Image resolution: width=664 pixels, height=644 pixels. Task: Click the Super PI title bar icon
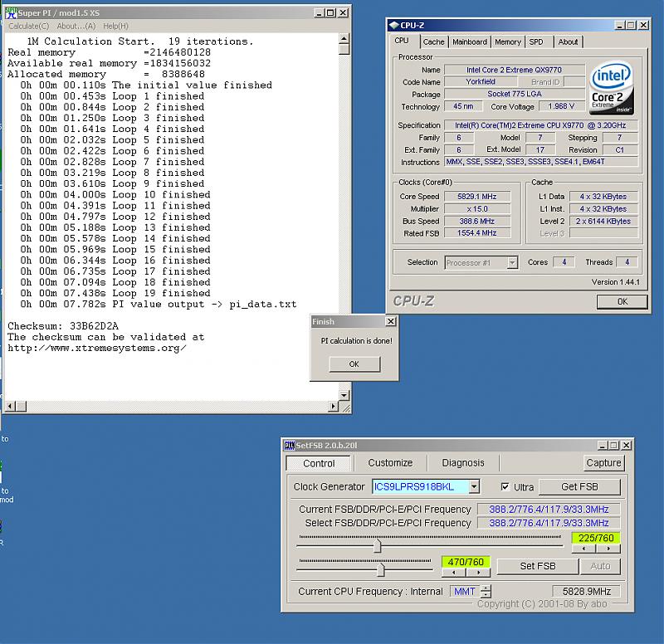(x=11, y=13)
